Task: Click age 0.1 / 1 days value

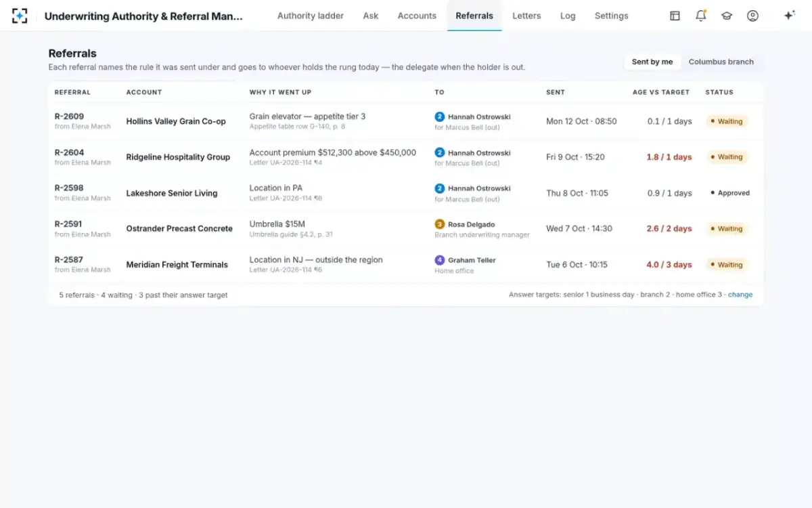Action: (669, 121)
